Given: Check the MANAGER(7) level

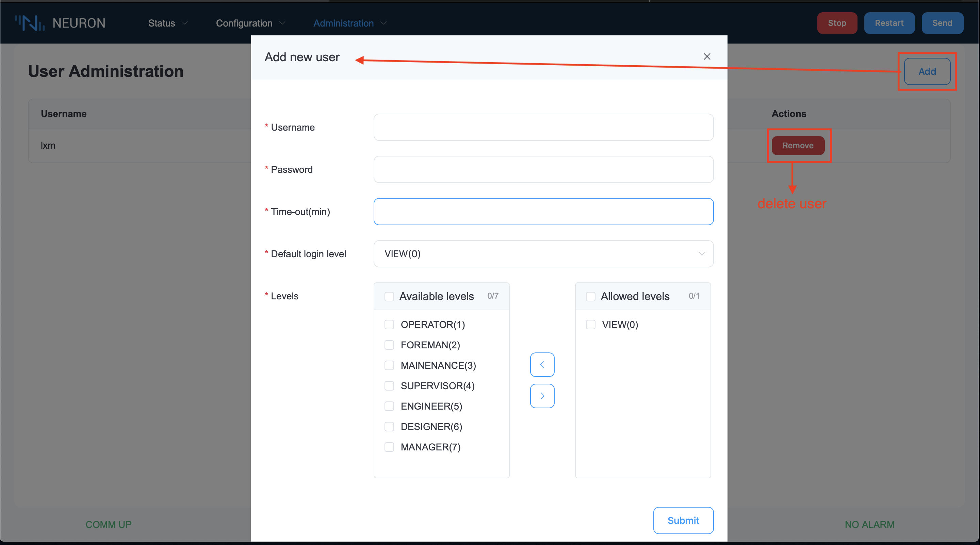Looking at the screenshot, I should [x=389, y=447].
